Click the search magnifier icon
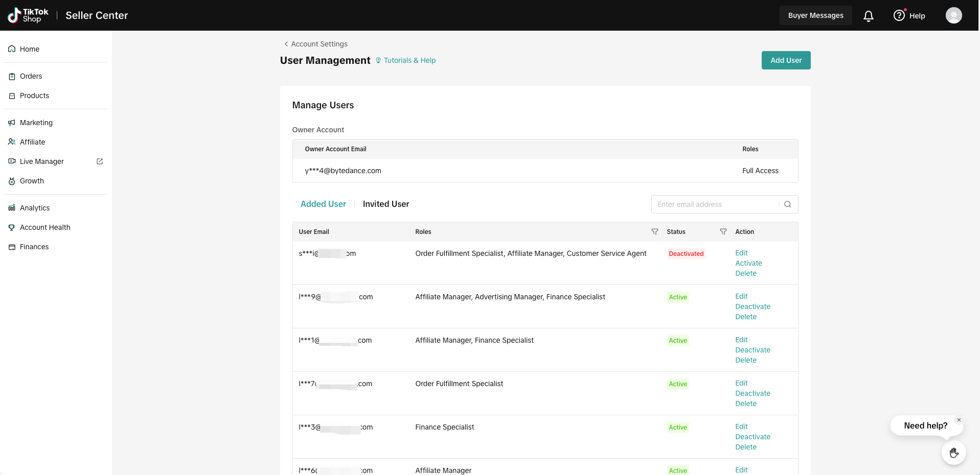This screenshot has height=475, width=980. point(788,204)
